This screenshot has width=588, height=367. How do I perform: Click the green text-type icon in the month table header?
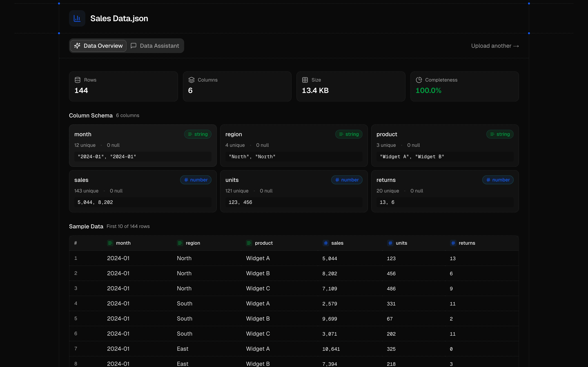pos(110,243)
